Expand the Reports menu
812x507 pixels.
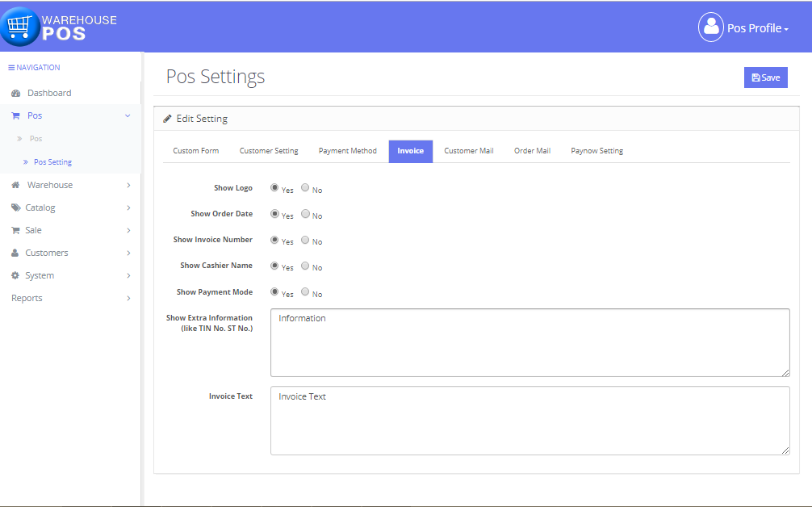pyautogui.click(x=27, y=297)
